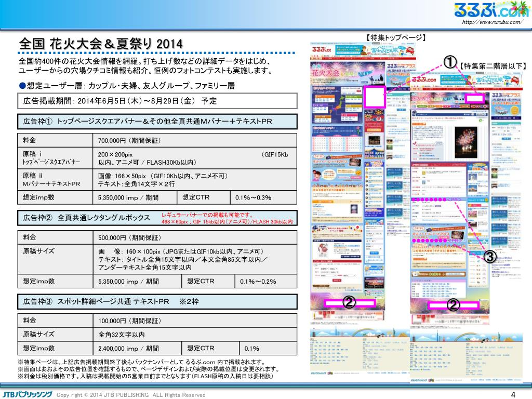This screenshot has height=399, width=532.
Task: Select Copy right © 2014 JTB PUBLISHING text
Action: [131, 395]
